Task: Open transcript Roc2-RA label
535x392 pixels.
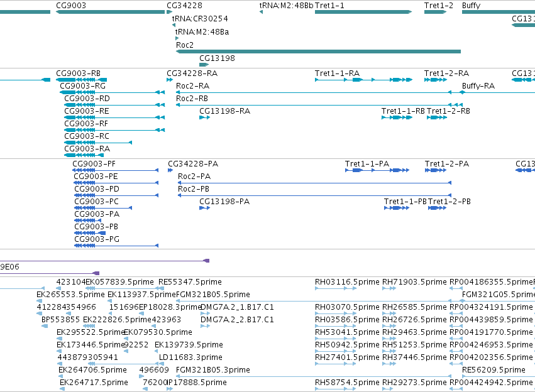Action: click(192, 86)
